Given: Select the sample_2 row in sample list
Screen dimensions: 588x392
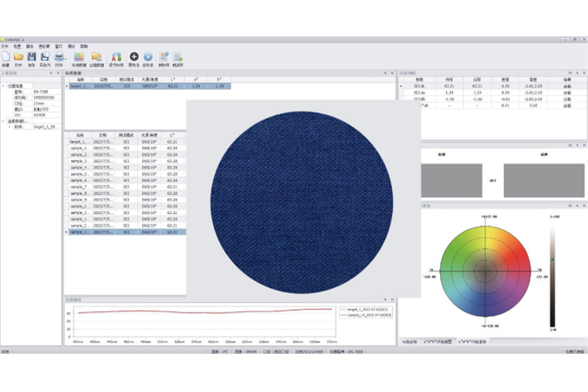Looking at the screenshot, I should [79, 154].
